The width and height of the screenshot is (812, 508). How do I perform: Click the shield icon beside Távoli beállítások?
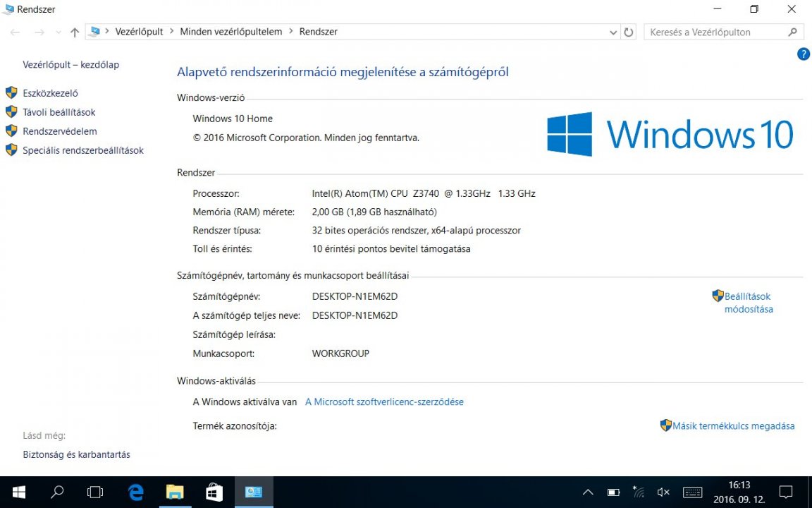pos(11,112)
